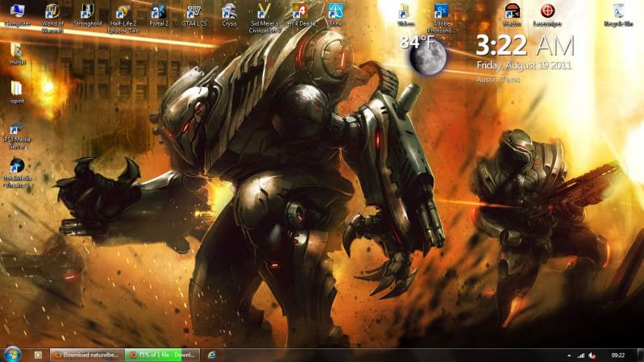The height and width of the screenshot is (362, 644).
Task: Open the topmost folder in the left column
Action: coord(17,54)
